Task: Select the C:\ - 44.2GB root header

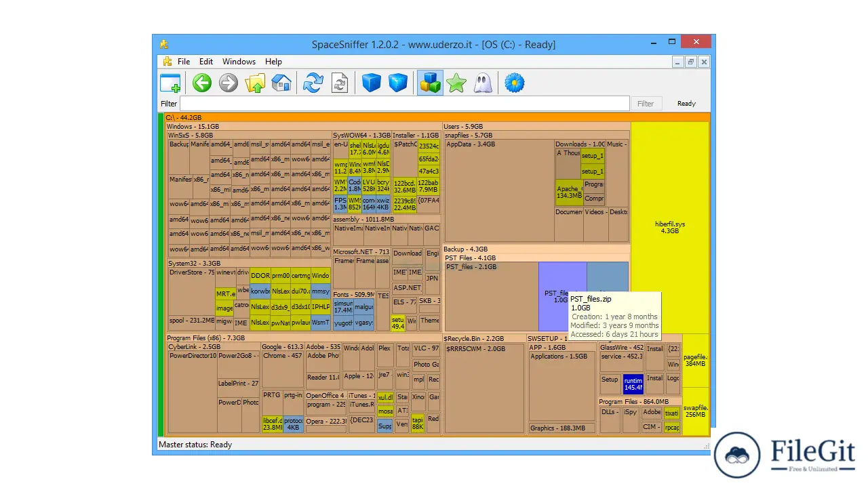Action: click(x=437, y=118)
